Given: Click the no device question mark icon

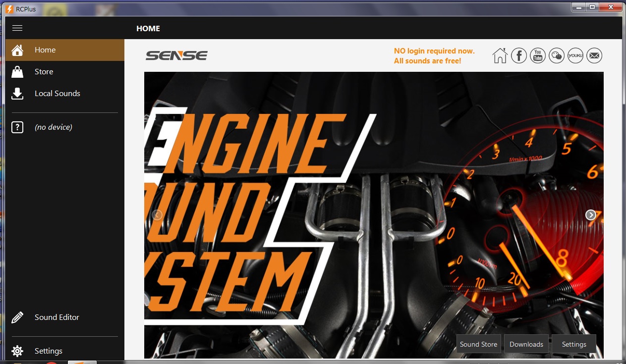Looking at the screenshot, I should [x=17, y=127].
